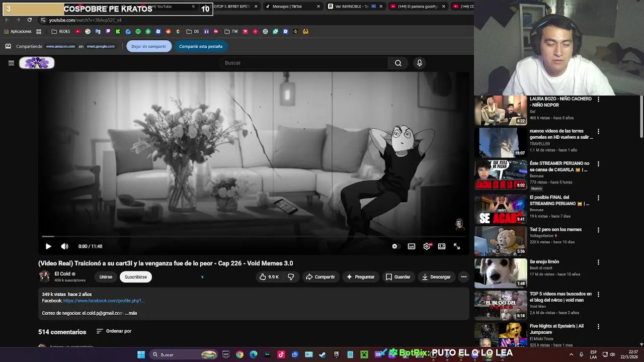Open TOP 5 videos mas buscados link

[x=560, y=297]
